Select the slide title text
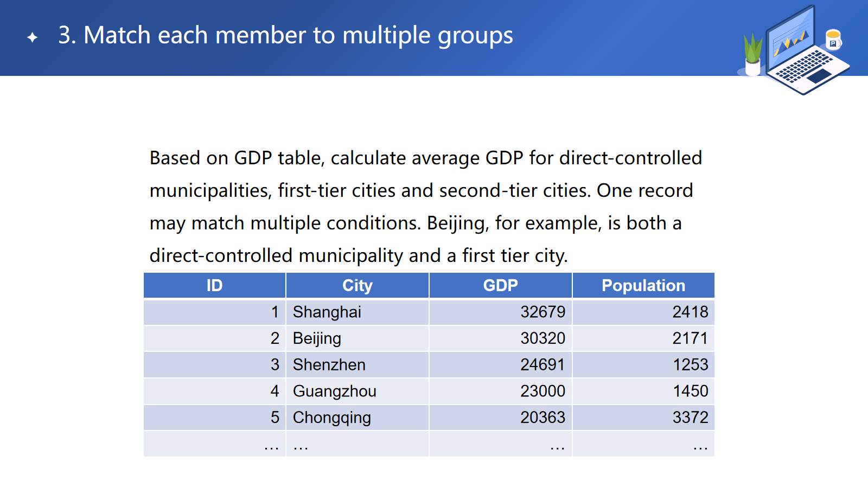 (x=285, y=36)
